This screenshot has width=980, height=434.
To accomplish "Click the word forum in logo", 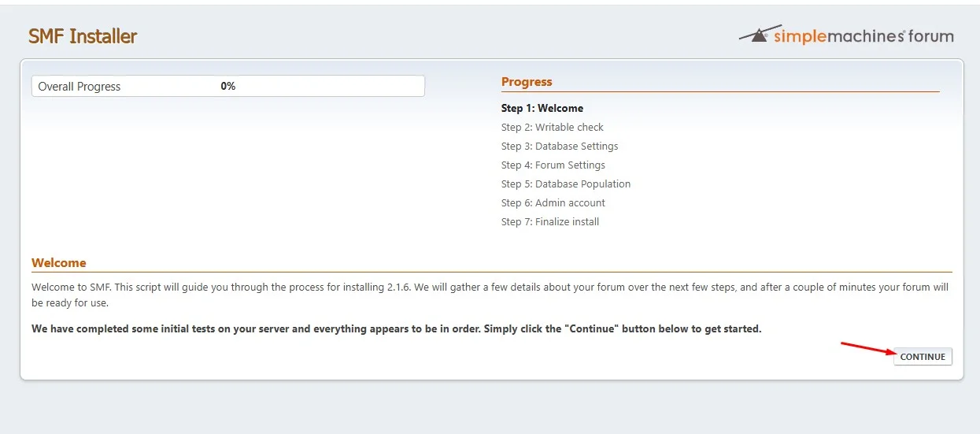I will (x=930, y=36).
